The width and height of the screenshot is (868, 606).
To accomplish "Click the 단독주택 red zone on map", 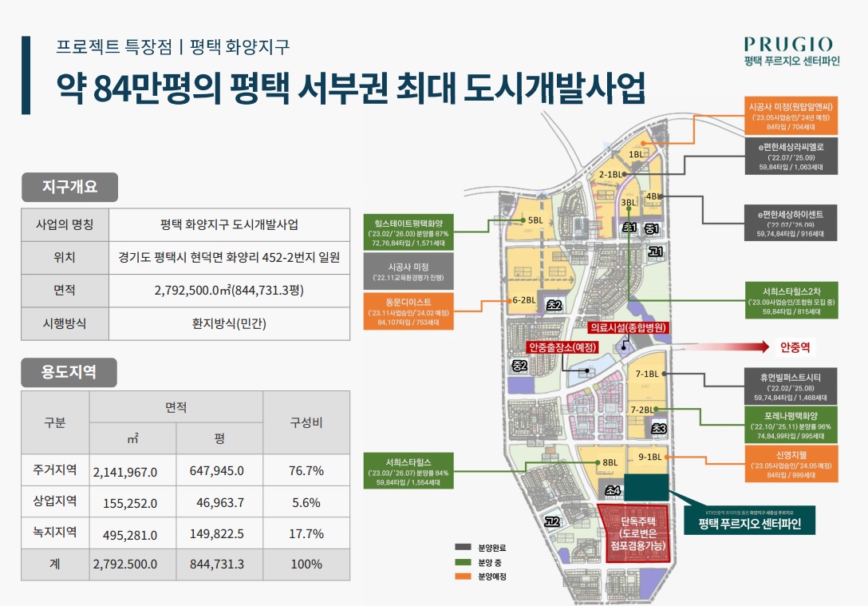I will click(x=637, y=533).
